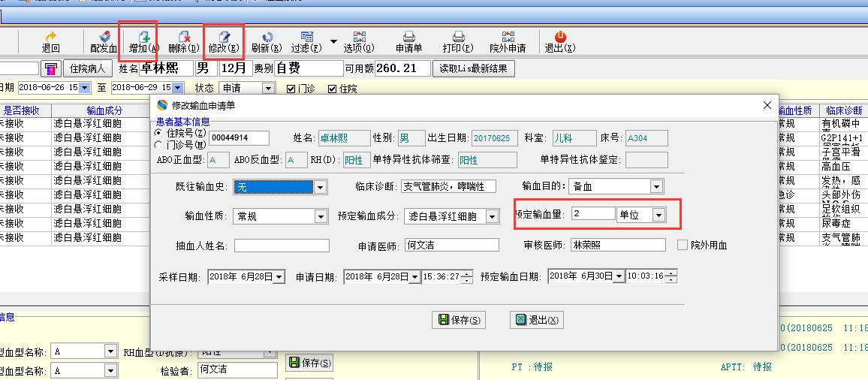
Task: Open the 选项(O) options tool
Action: click(359, 42)
